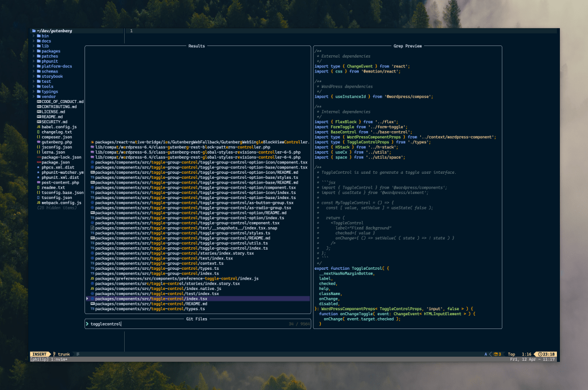This screenshot has height=390, width=588.
Task: Click the INSERT mode indicator in statusline
Action: 40,354
